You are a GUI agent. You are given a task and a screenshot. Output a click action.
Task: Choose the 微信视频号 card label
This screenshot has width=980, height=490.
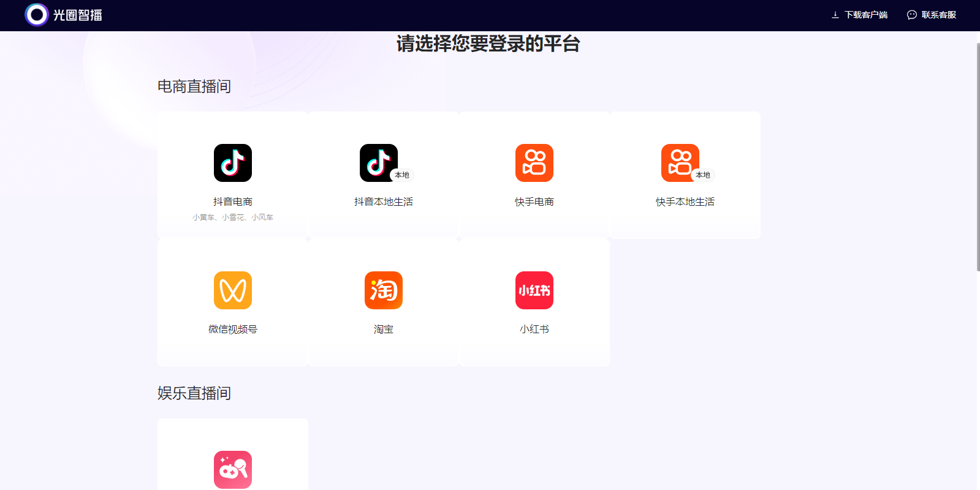(232, 329)
